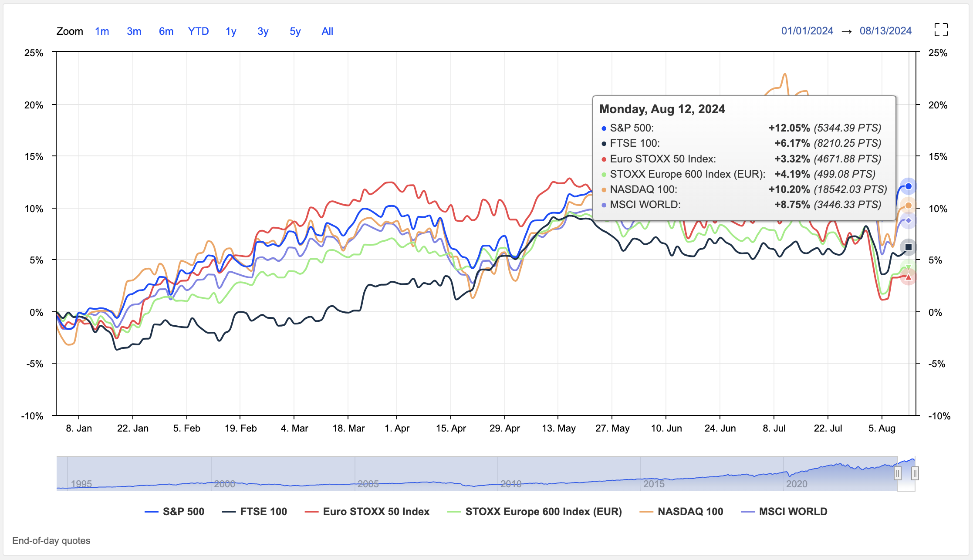
Task: Click tooltip title 'Monday, Aug 12, 2024'
Action: (662, 109)
